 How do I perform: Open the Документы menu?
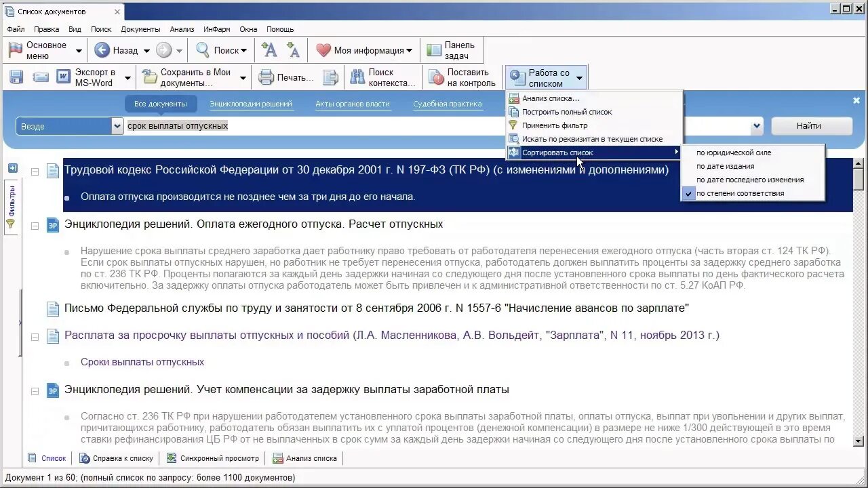[140, 29]
